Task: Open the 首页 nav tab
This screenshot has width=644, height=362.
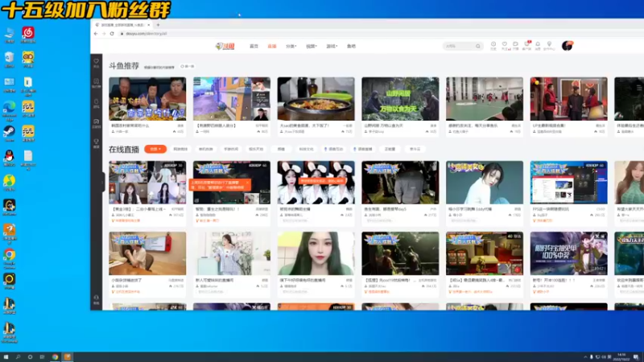Action: 254,47
